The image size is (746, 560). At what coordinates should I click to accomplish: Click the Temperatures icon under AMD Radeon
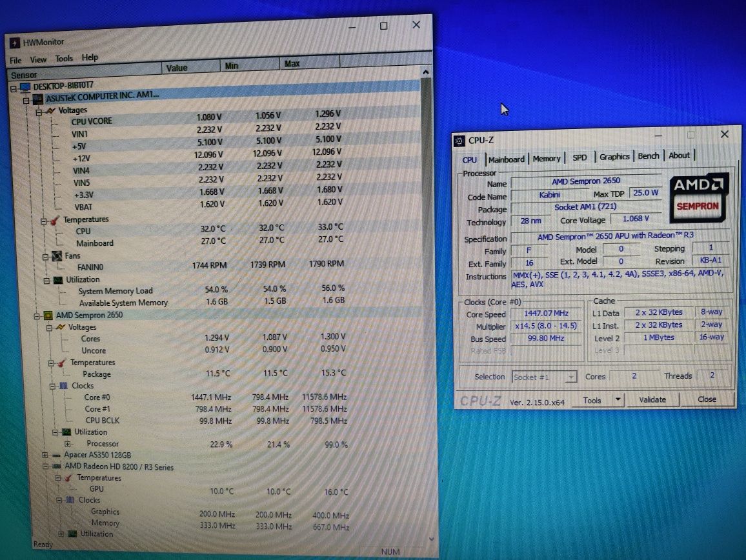(68, 478)
